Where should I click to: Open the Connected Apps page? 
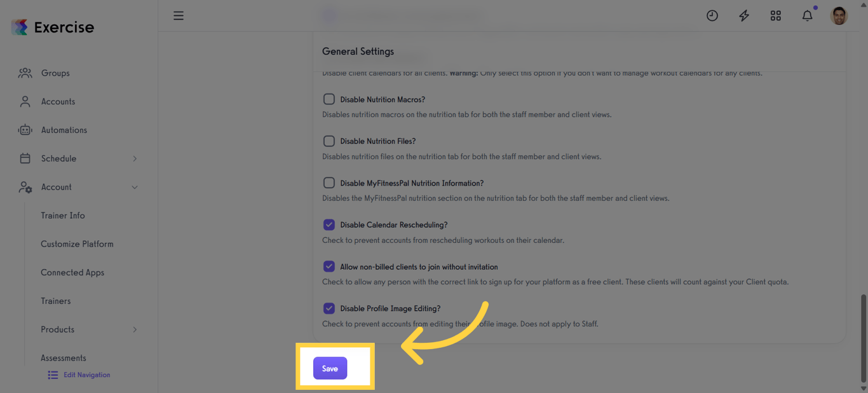click(x=72, y=272)
